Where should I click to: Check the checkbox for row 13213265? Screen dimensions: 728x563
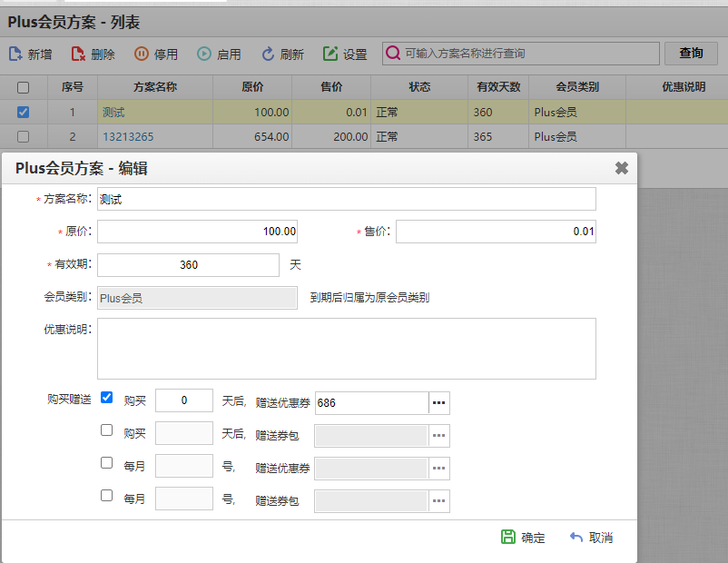[23, 136]
